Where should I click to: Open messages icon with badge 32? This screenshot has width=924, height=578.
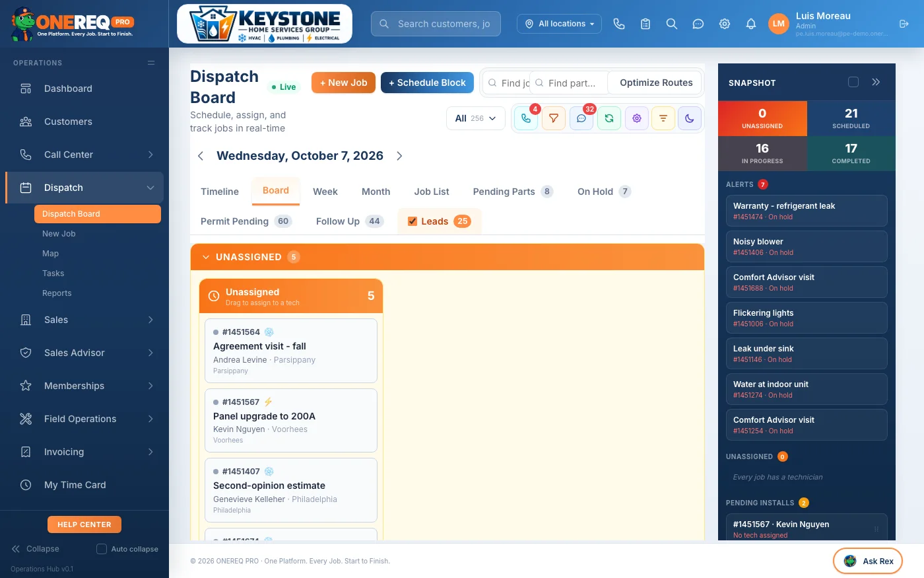point(581,118)
